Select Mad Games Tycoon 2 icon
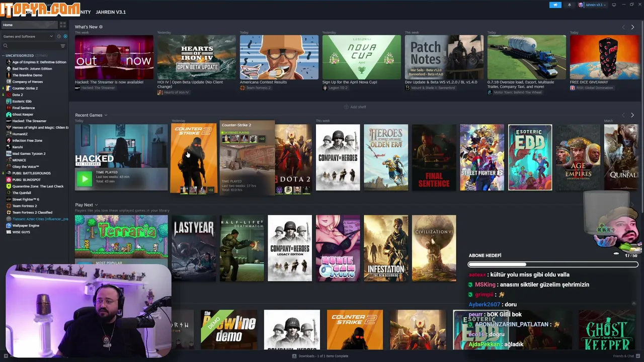This screenshot has height=362, width=644. pyautogui.click(x=9, y=154)
